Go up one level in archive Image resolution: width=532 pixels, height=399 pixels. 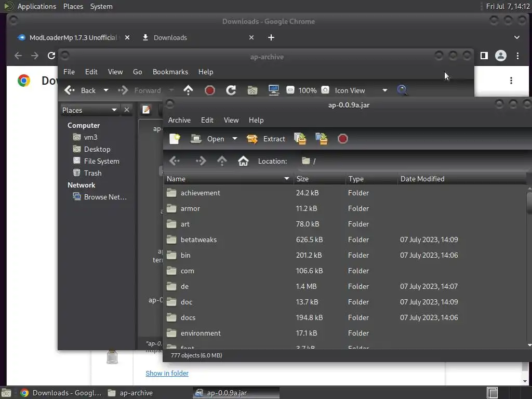click(222, 161)
